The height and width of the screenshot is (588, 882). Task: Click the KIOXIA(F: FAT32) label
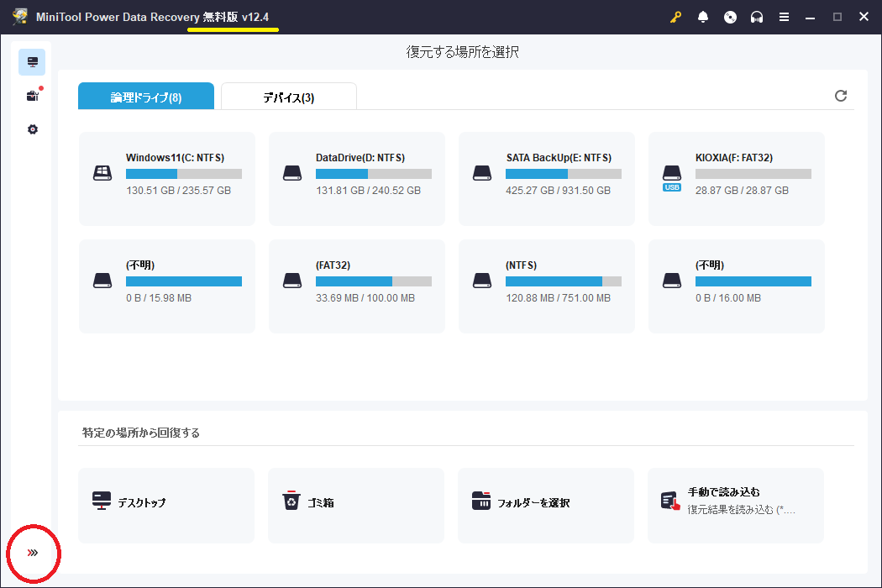pyautogui.click(x=734, y=158)
